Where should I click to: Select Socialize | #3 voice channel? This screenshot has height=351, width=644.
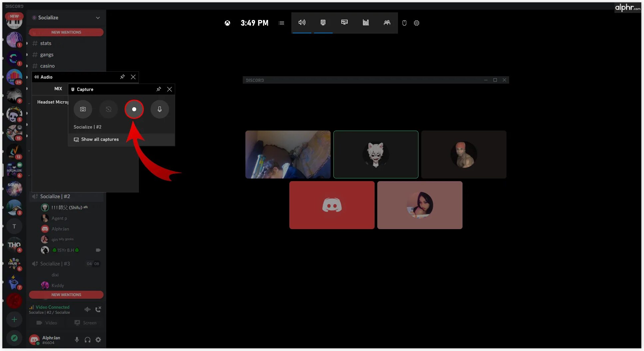tap(66, 264)
